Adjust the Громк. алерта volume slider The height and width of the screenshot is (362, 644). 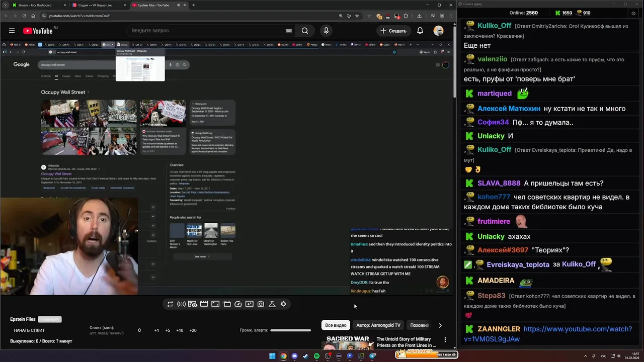click(x=290, y=330)
